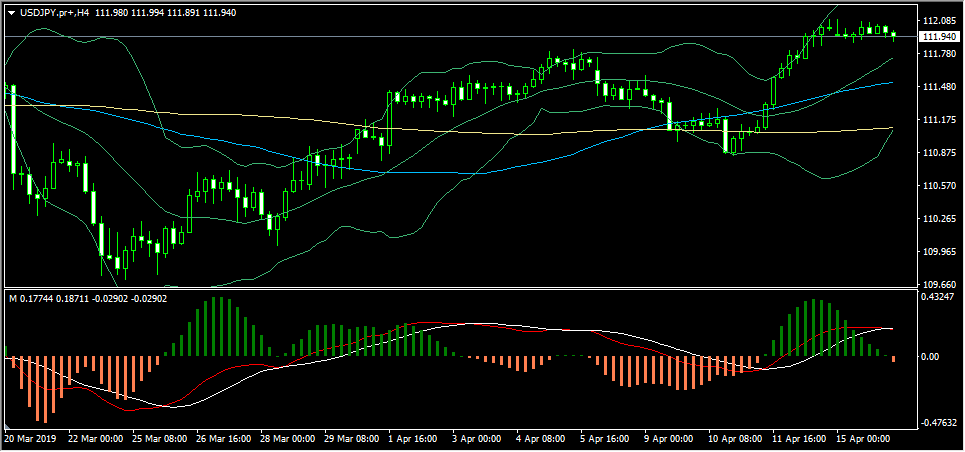Click the 25 Mar 08:00 time label

(160, 439)
